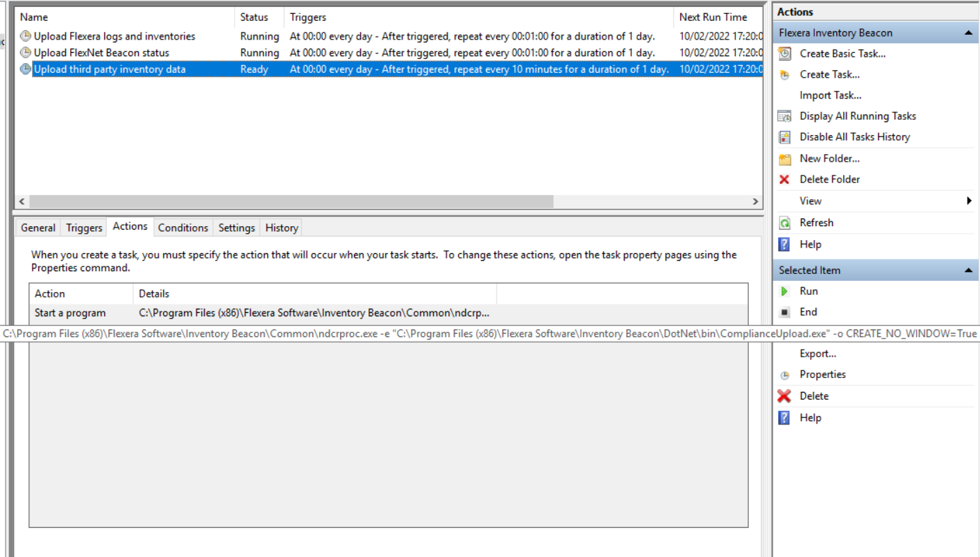This screenshot has width=980, height=557.
Task: Click the Refresh icon
Action: tap(784, 223)
